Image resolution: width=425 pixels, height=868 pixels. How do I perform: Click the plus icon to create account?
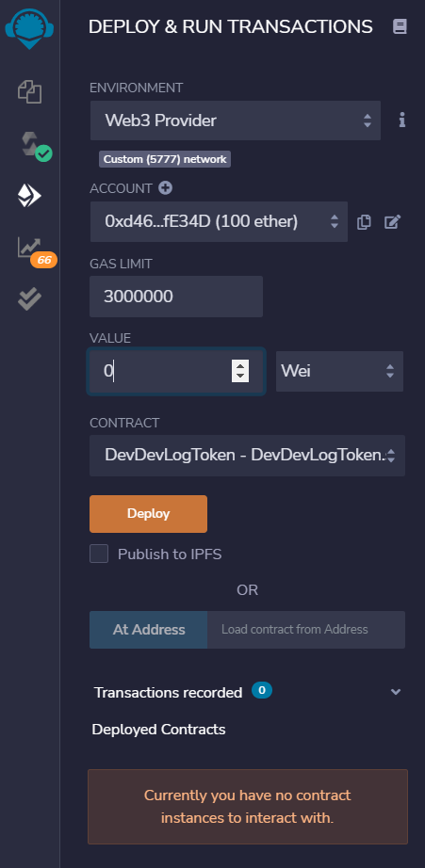[x=165, y=188]
